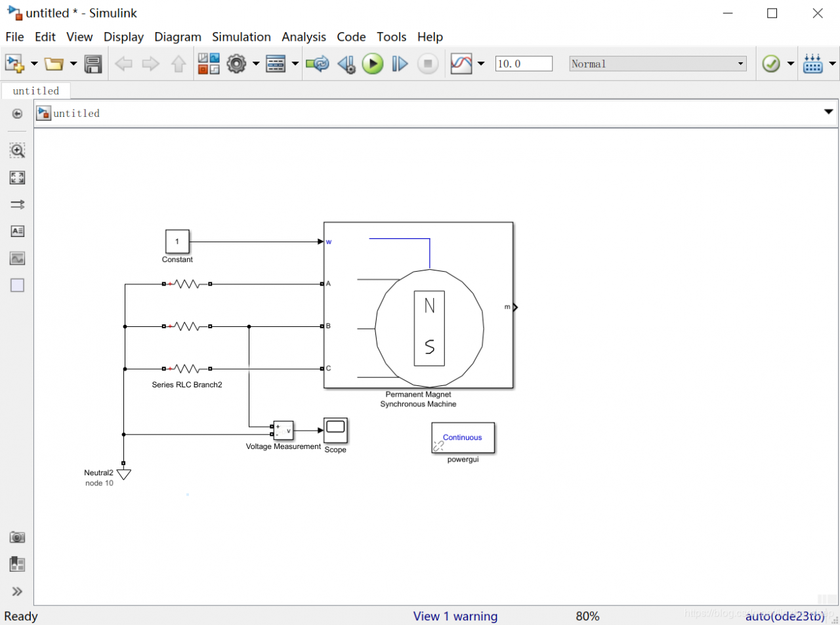This screenshot has width=840, height=625.
Task: Select the powergui Continuous block
Action: (x=463, y=438)
